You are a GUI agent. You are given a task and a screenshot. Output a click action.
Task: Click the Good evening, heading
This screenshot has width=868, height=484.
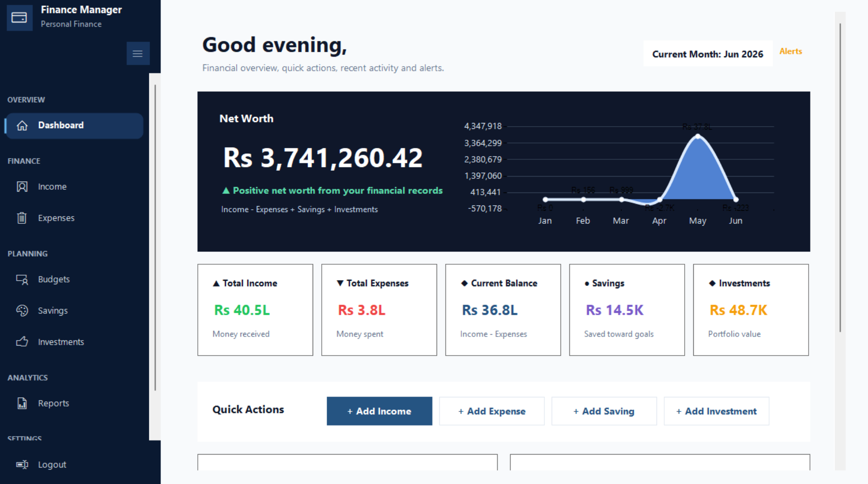[275, 45]
